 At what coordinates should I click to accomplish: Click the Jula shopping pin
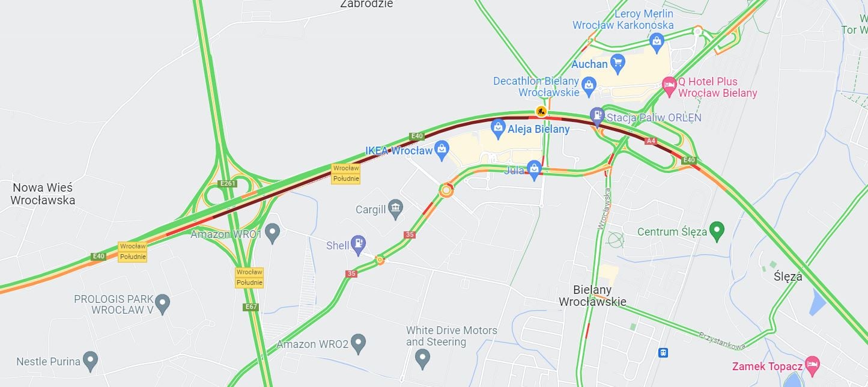pyautogui.click(x=534, y=169)
